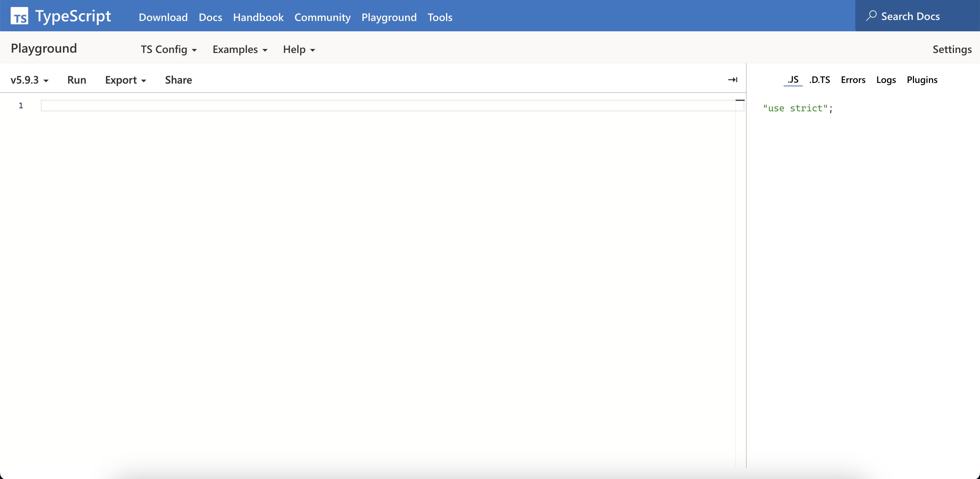Viewport: 980px width, 479px height.
Task: Open the Export dropdown
Action: [x=125, y=80]
